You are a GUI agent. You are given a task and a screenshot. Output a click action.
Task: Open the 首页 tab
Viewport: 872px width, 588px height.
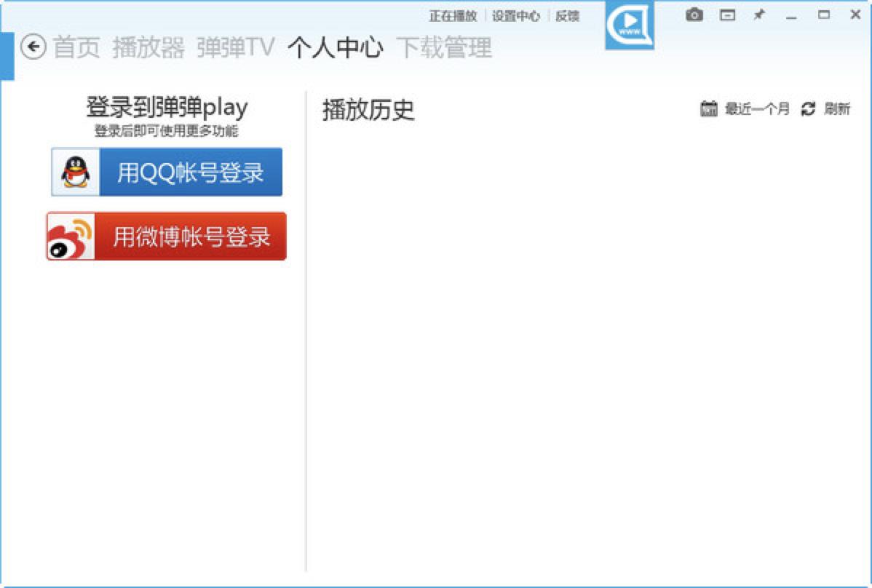click(x=76, y=48)
